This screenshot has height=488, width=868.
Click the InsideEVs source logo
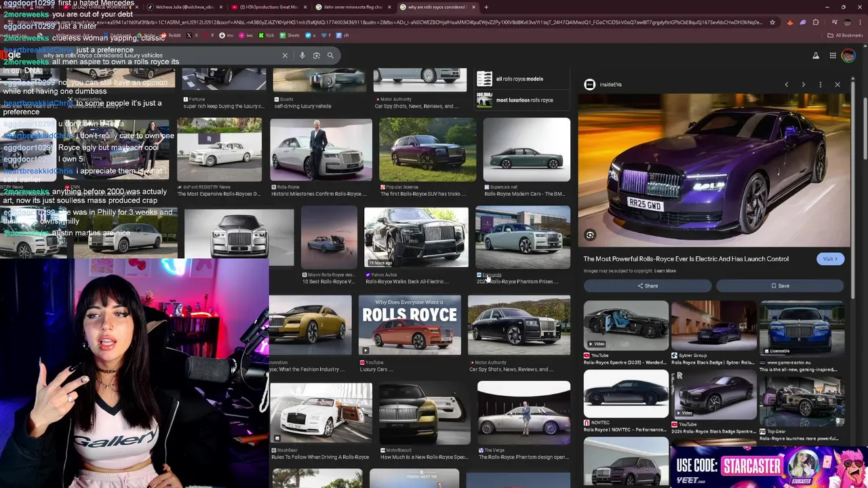[x=590, y=85]
